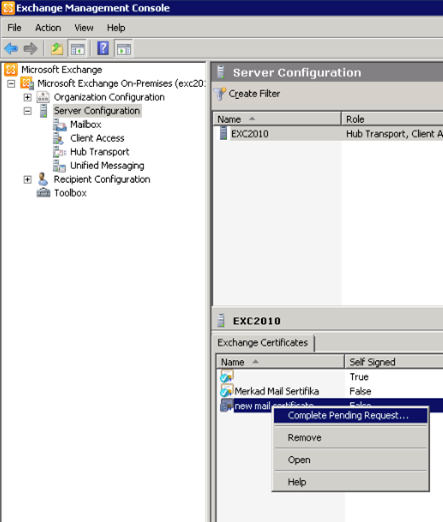Viewport: 443px width, 522px height.
Task: Sort servers by the Name column header
Action: click(277, 119)
